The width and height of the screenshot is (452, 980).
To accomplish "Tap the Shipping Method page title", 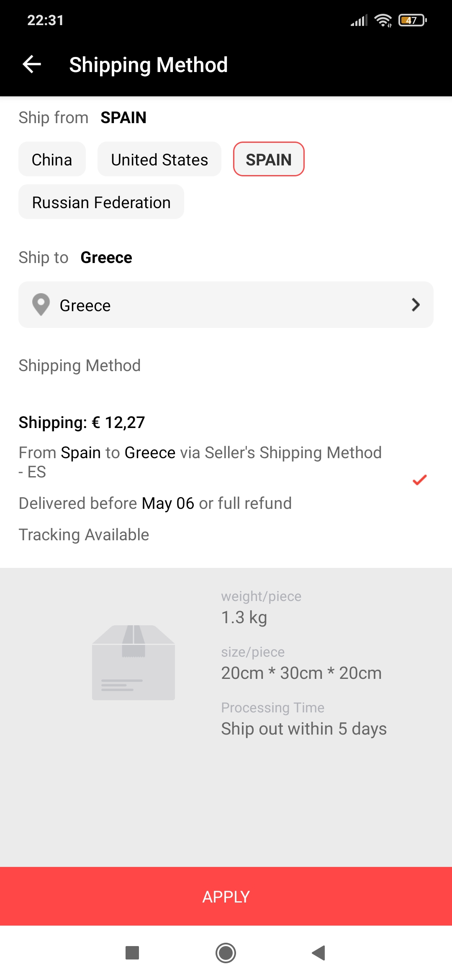I will click(149, 65).
